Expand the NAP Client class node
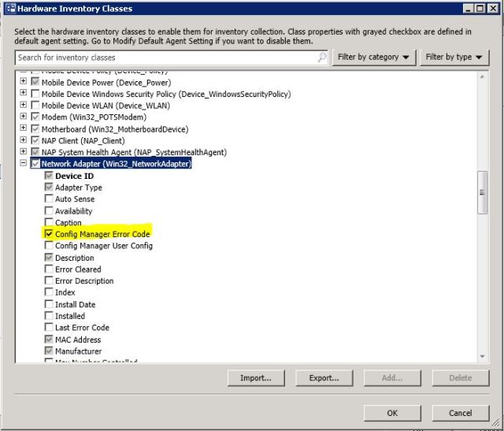 click(x=23, y=141)
